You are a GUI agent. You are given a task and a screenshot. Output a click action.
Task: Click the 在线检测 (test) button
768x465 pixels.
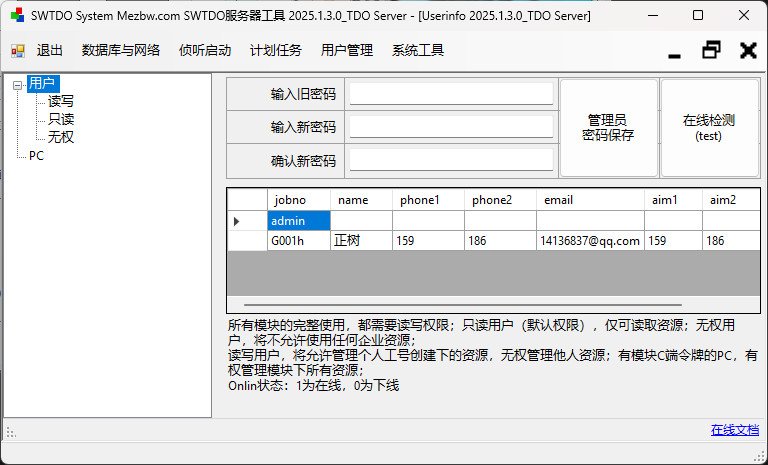(708, 128)
